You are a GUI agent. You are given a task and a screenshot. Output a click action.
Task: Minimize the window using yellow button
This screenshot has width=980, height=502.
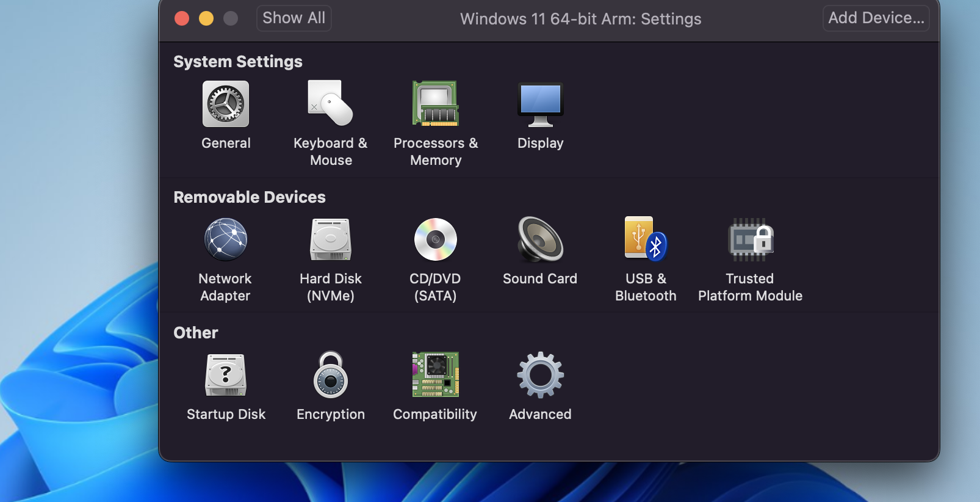(x=206, y=18)
